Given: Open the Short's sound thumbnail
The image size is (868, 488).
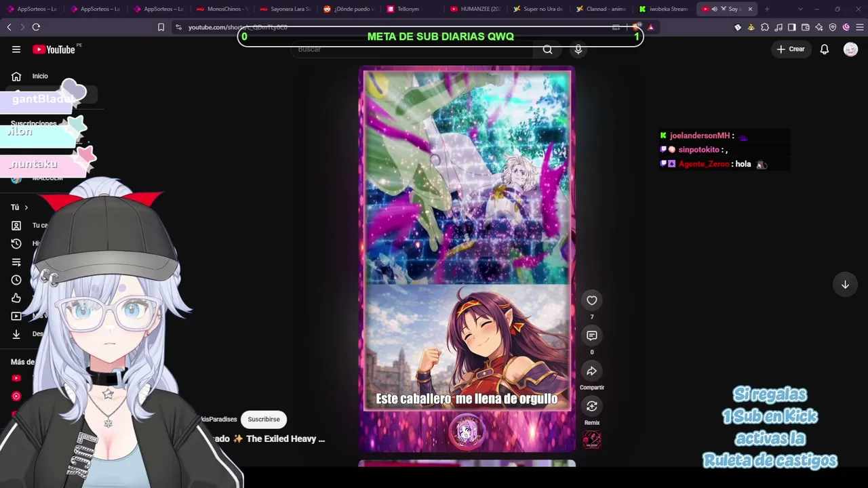Looking at the screenshot, I should coord(592,441).
